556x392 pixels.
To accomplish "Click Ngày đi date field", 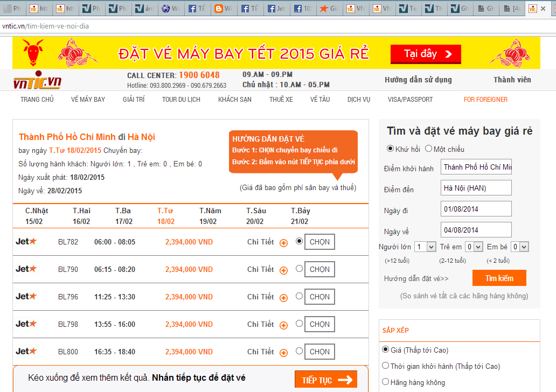I will click(x=476, y=209).
